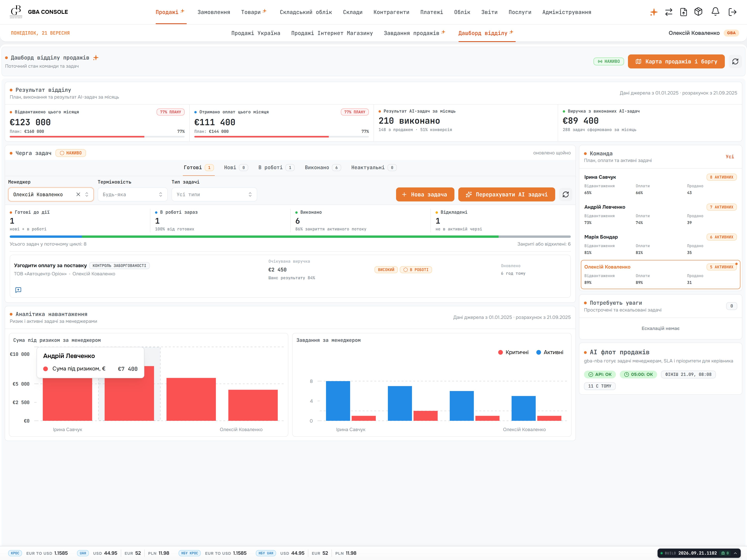
Task: Open the Замовлення menu
Action: (x=213, y=12)
